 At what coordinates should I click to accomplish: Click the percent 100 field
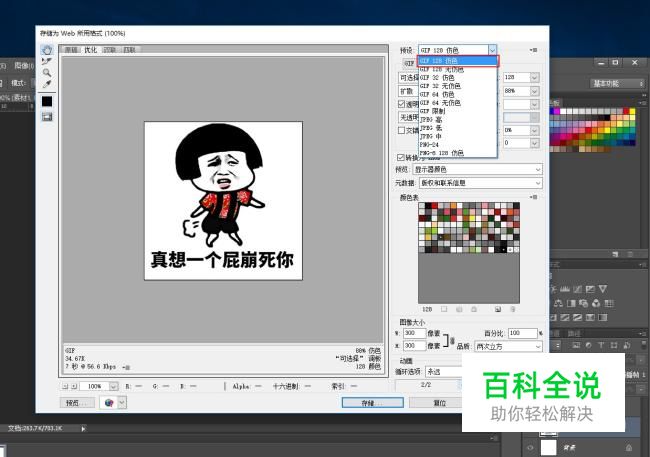(x=522, y=333)
